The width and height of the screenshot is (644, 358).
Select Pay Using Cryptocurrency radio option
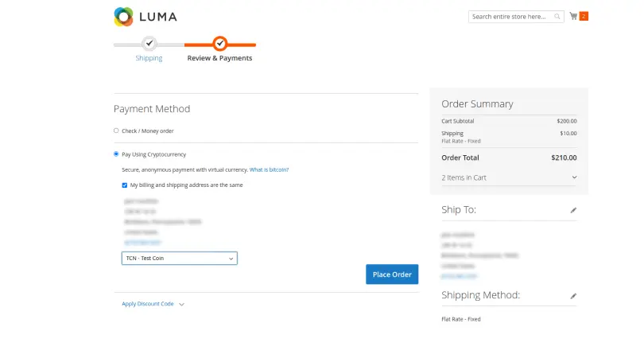click(116, 154)
